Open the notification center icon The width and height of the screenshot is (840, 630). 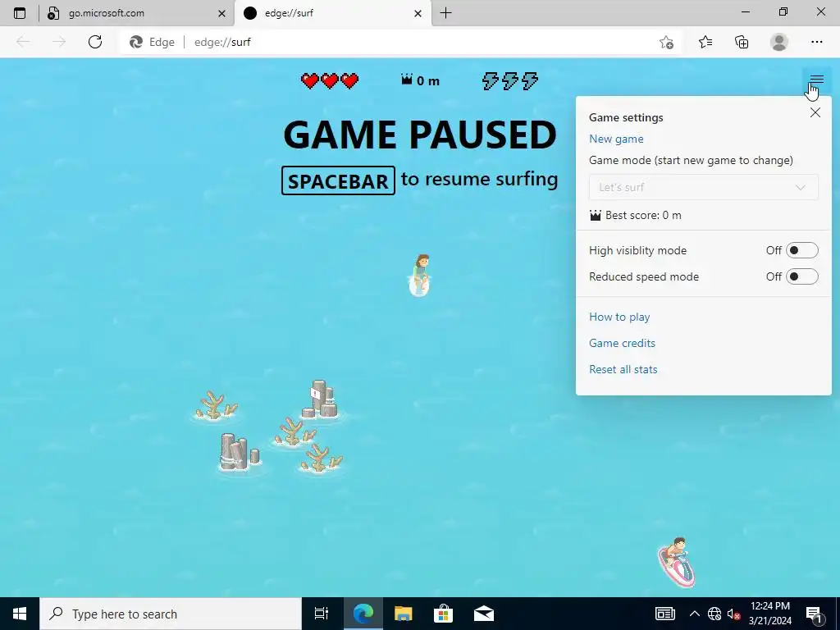tap(815, 614)
